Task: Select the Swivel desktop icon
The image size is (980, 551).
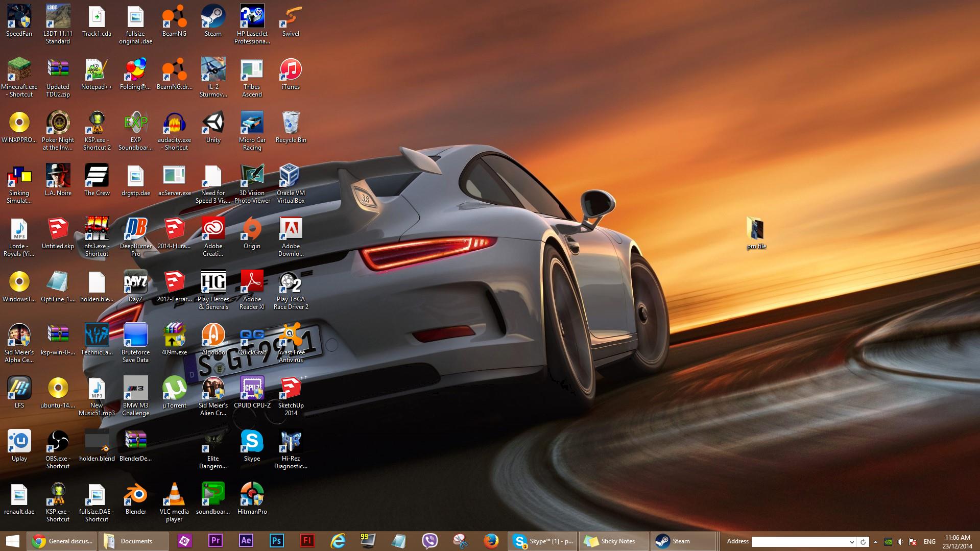Action: point(291,21)
